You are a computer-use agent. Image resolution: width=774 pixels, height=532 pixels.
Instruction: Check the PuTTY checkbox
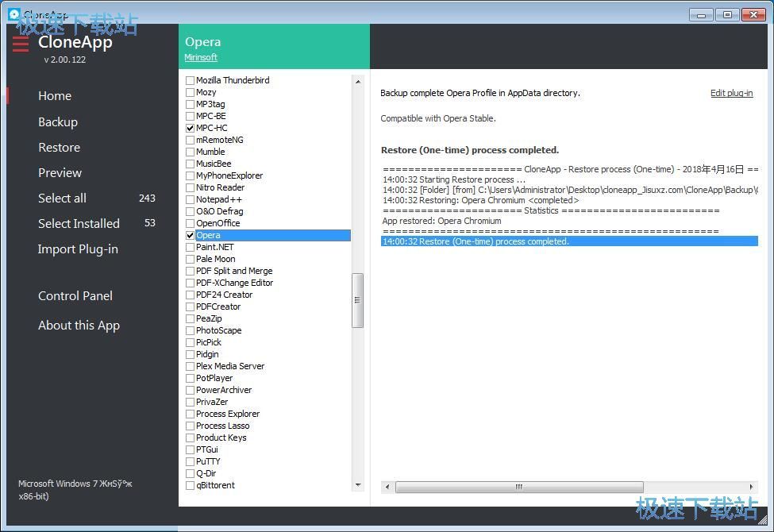[x=190, y=462]
